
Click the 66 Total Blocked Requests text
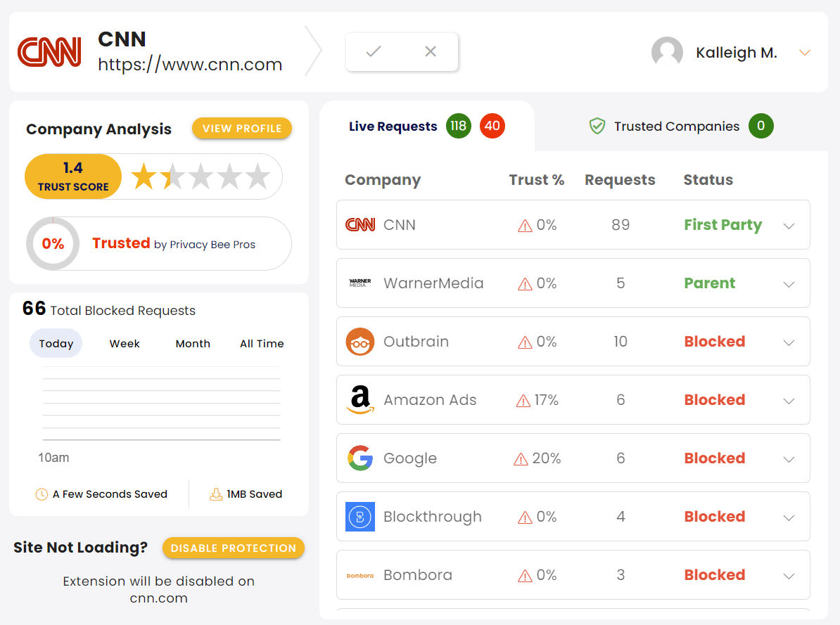click(x=109, y=309)
